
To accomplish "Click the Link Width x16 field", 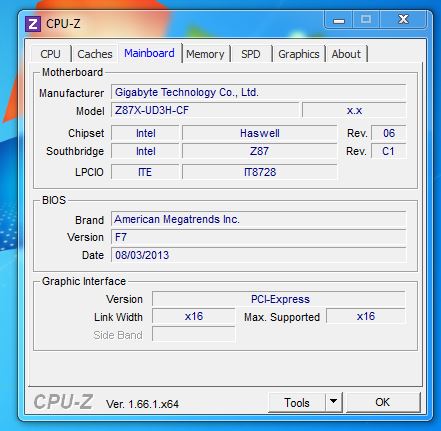I will click(194, 316).
